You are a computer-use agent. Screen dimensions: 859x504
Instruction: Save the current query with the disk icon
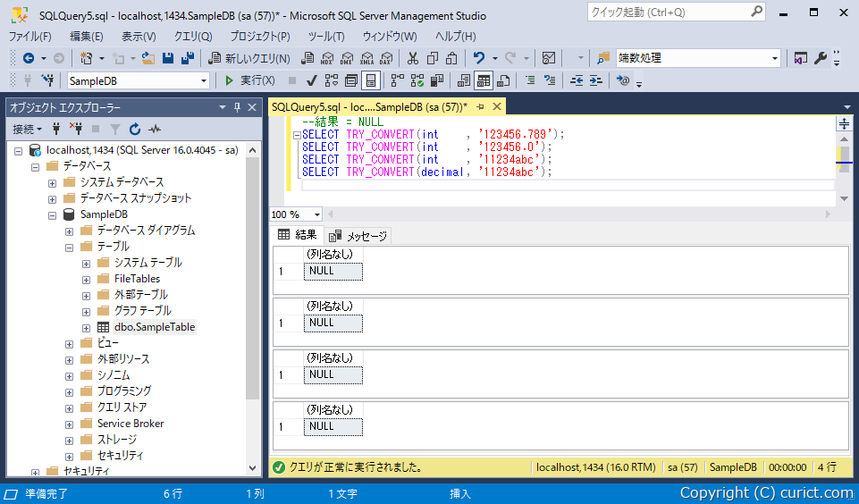coord(168,58)
